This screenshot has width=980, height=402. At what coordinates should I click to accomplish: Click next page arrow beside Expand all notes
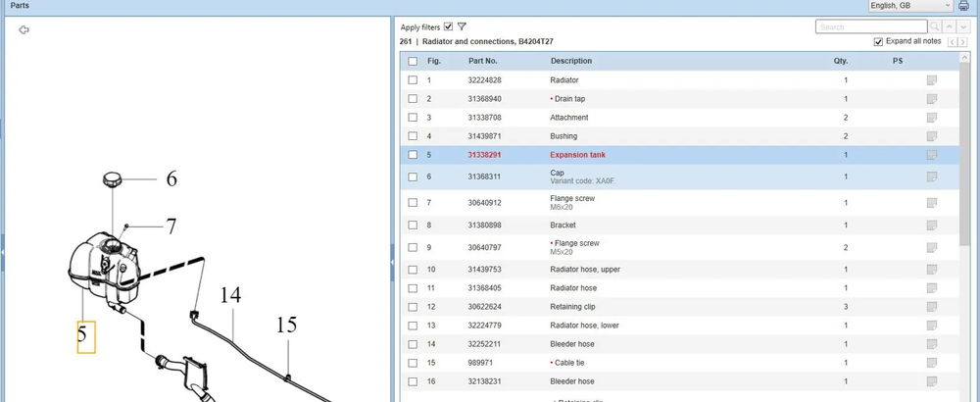pos(964,42)
